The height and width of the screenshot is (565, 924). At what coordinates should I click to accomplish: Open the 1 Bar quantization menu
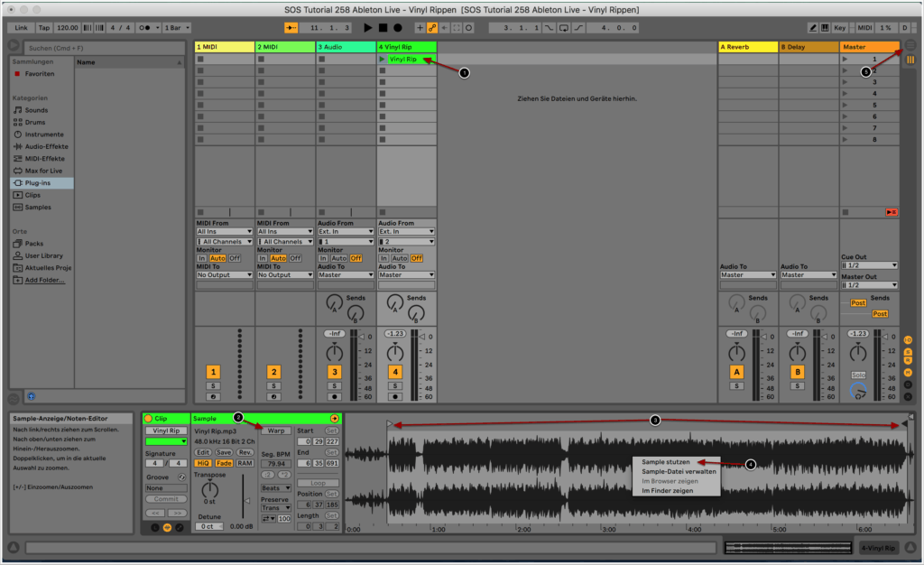pyautogui.click(x=176, y=28)
